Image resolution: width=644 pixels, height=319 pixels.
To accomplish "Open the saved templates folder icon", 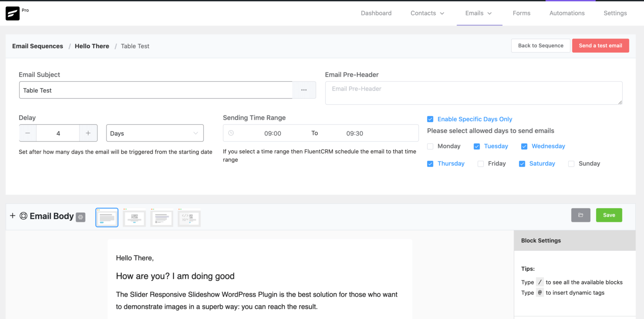I will (581, 215).
